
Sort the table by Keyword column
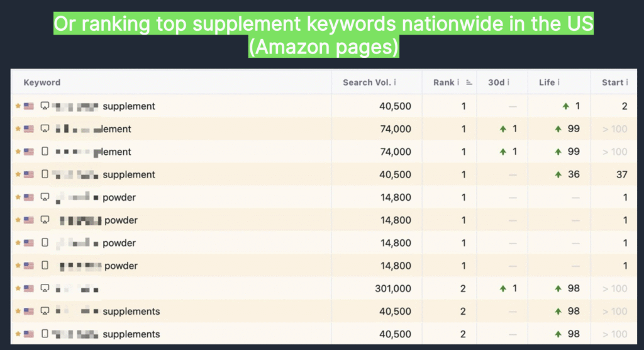[x=42, y=82]
